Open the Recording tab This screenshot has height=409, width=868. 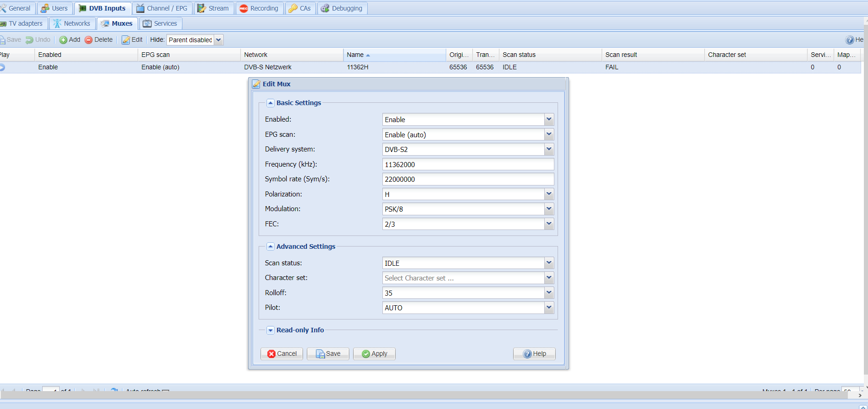[259, 8]
